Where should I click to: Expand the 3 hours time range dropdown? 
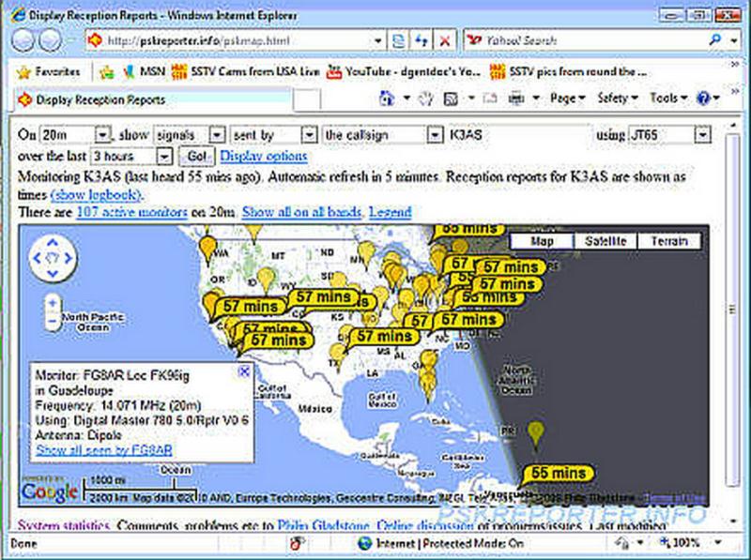163,156
